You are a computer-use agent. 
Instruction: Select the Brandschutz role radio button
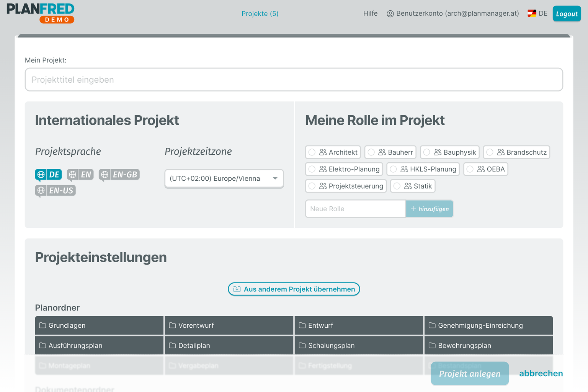490,152
